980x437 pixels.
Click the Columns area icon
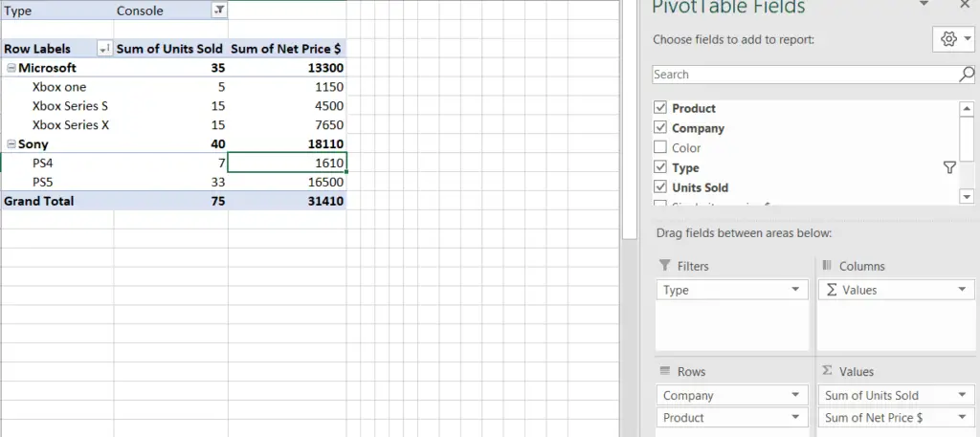tap(827, 265)
